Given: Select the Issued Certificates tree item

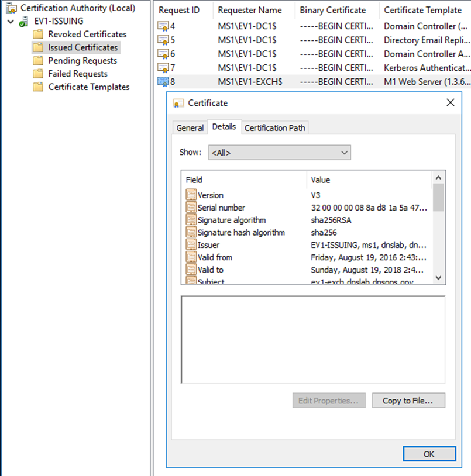Looking at the screenshot, I should [x=82, y=47].
